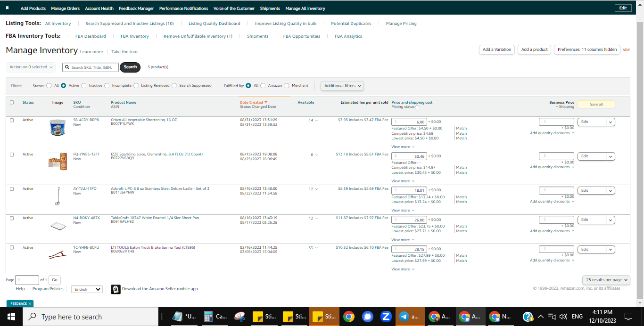Expand Add quantity discounts for Adcraft ladle row
The width and height of the screenshot is (644, 326).
pos(552,202)
